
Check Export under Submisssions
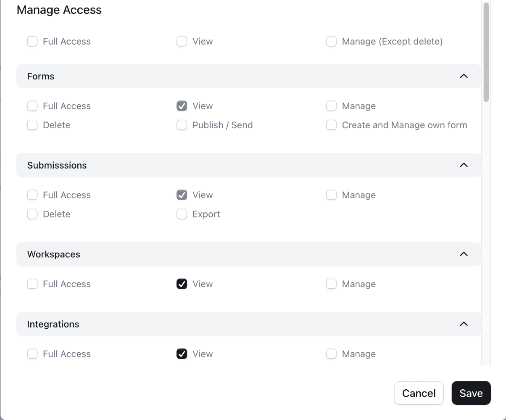(x=182, y=214)
